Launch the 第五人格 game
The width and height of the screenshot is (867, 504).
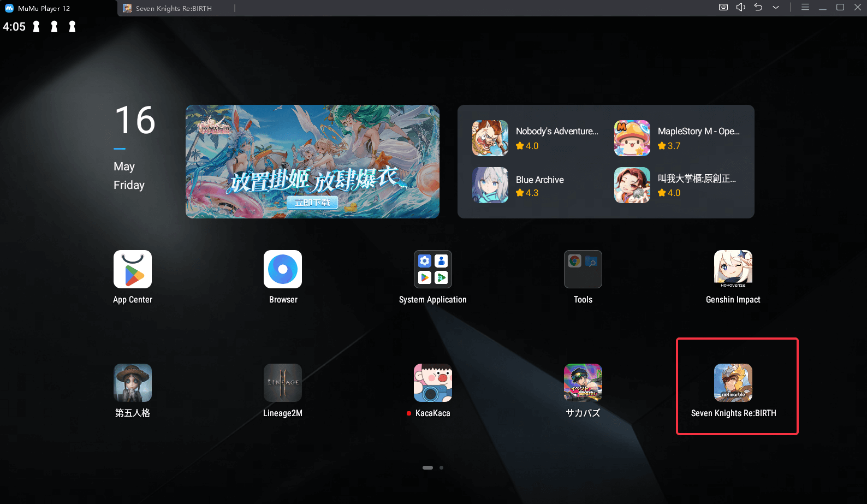(133, 383)
